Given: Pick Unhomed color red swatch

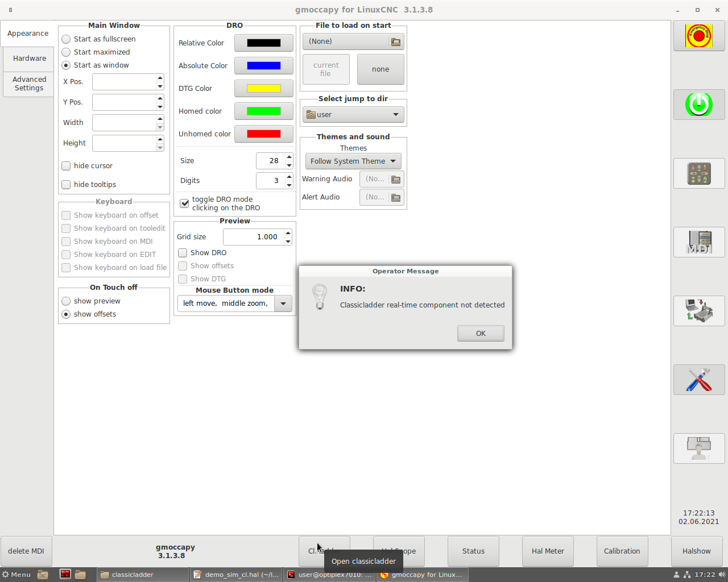Looking at the screenshot, I should (264, 134).
